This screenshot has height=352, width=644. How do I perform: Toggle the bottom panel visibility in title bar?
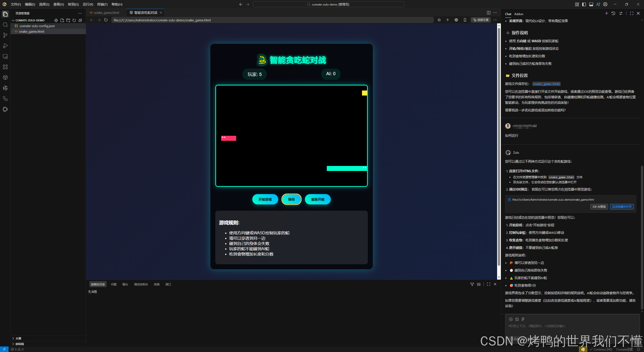[x=591, y=4]
